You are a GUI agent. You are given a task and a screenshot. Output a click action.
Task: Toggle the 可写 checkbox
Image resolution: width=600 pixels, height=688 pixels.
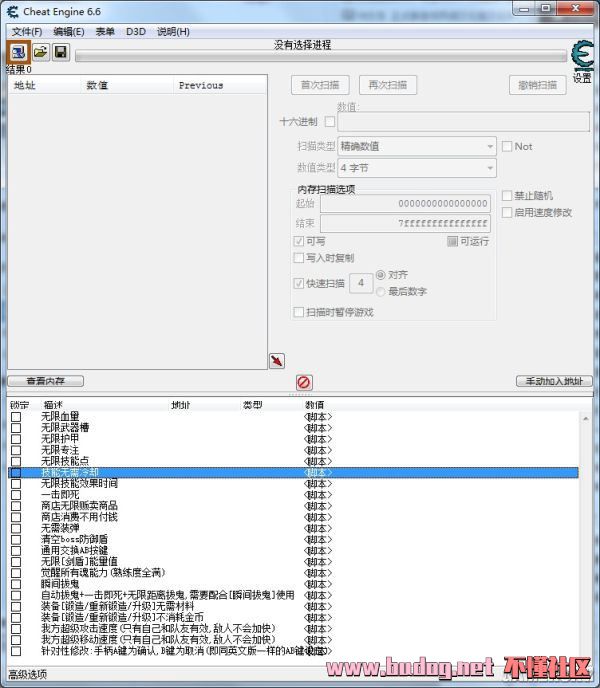point(298,241)
